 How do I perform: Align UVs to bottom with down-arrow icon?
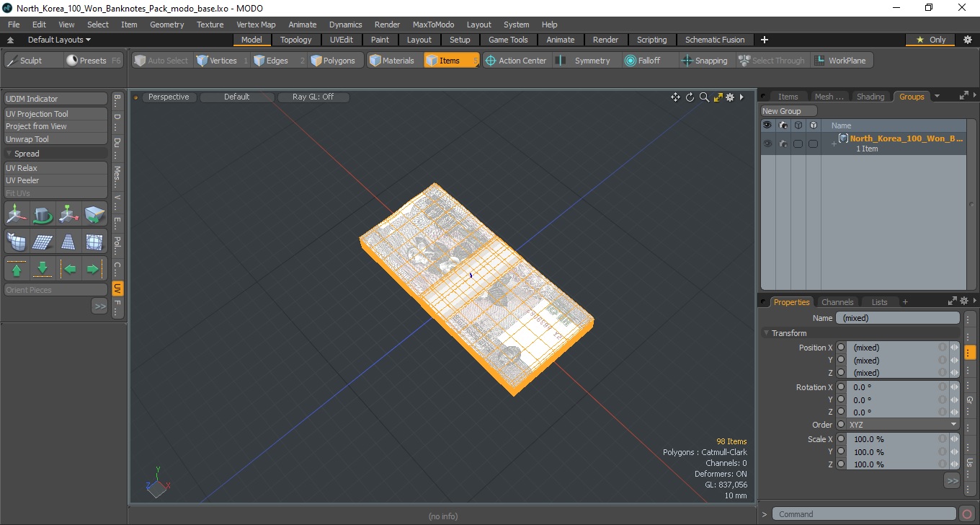click(x=43, y=269)
